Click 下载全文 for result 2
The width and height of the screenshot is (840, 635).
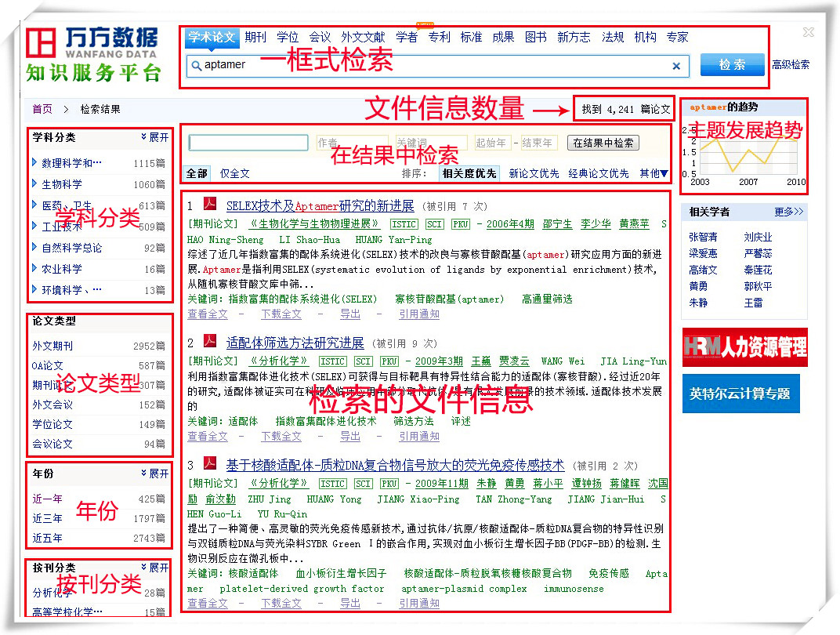tap(281, 436)
